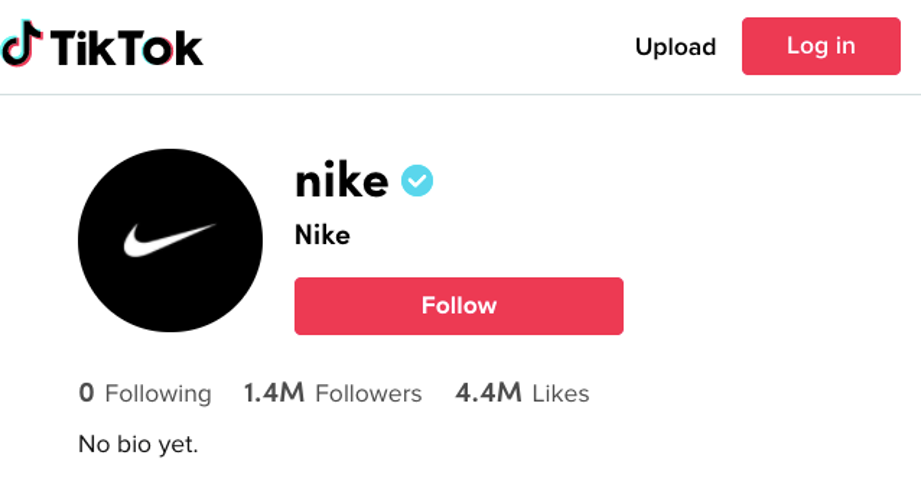Click blank header space left of Upload
Viewport: 922px width, 481px height.
tap(420, 47)
